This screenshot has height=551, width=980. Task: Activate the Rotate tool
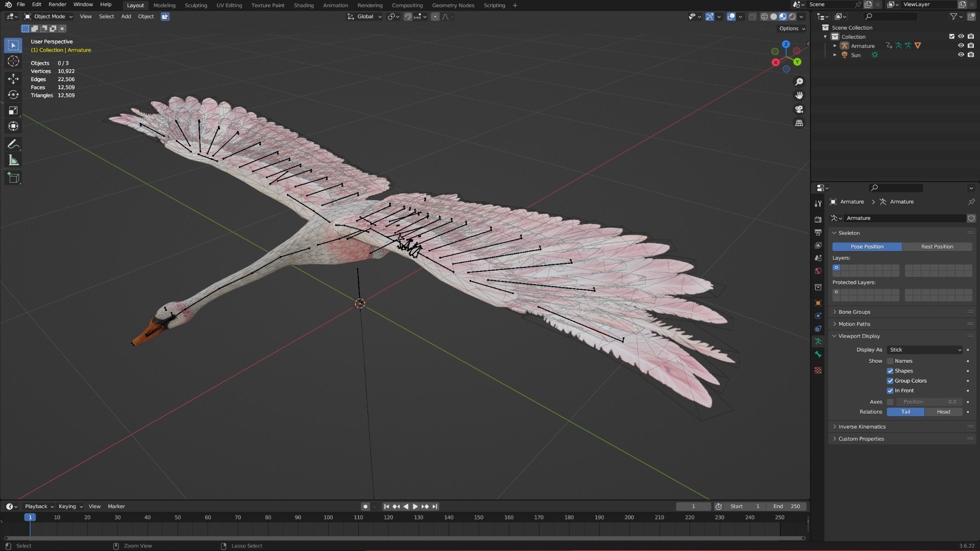[x=13, y=95]
